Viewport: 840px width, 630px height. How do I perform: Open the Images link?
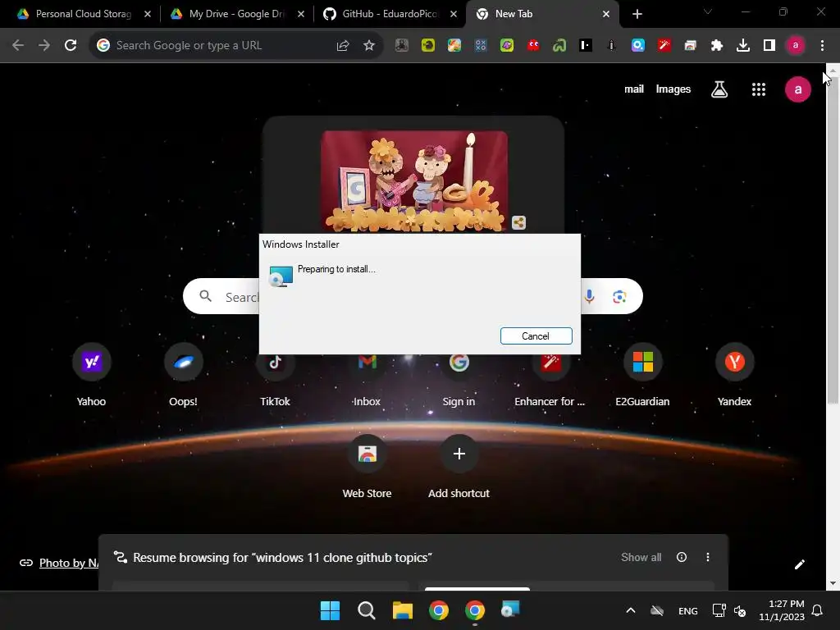[673, 89]
